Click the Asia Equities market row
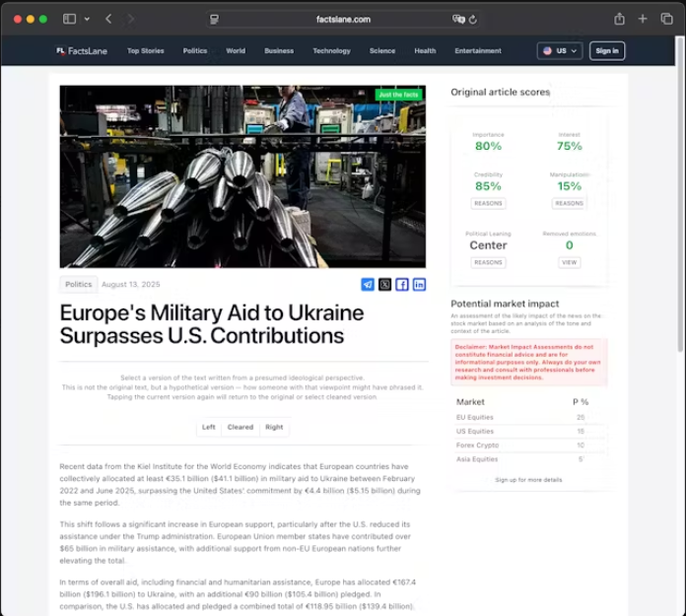The height and width of the screenshot is (616, 686). click(x=528, y=459)
